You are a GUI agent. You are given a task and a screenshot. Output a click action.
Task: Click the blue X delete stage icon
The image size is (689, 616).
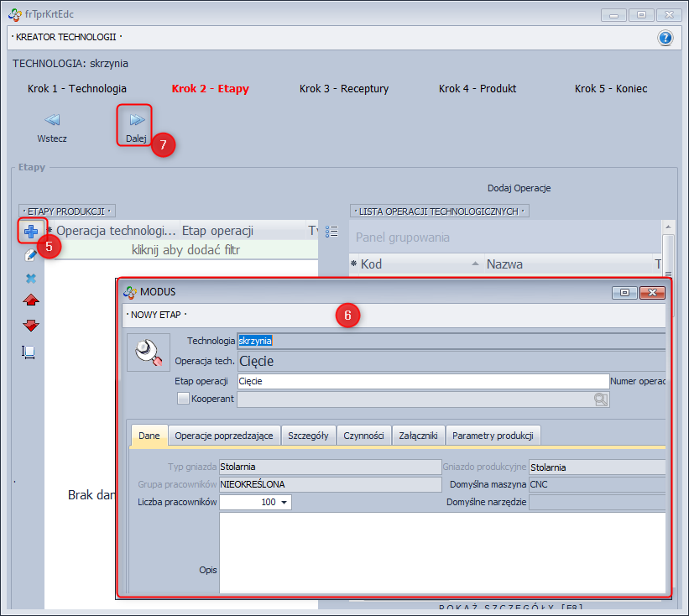pos(31,278)
